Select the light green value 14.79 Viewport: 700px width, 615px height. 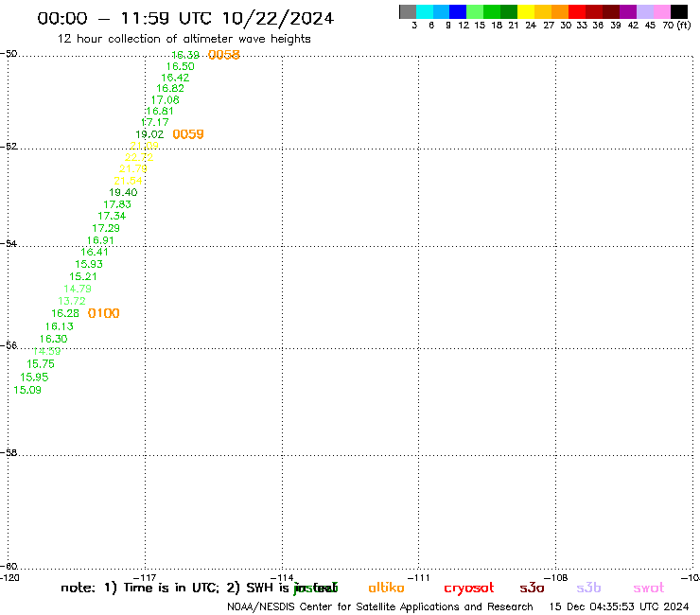(78, 289)
